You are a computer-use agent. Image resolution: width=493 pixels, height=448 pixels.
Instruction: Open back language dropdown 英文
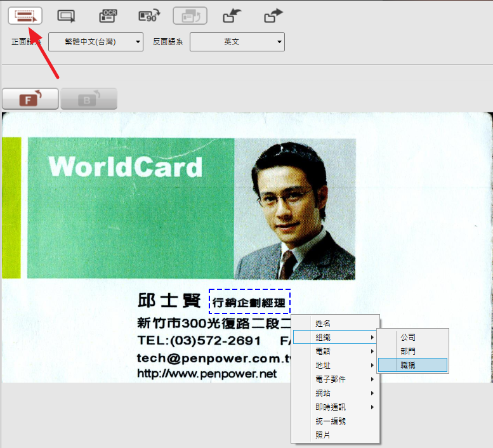click(237, 43)
